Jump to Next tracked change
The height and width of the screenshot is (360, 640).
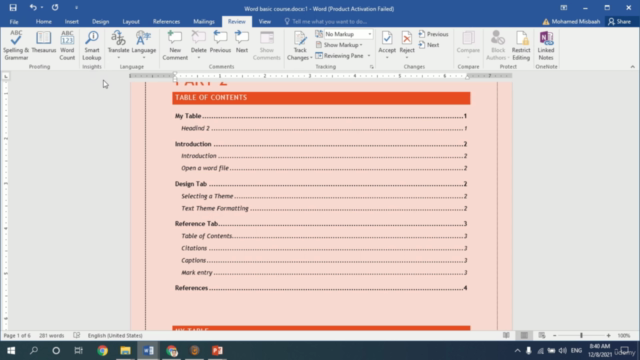[429, 45]
